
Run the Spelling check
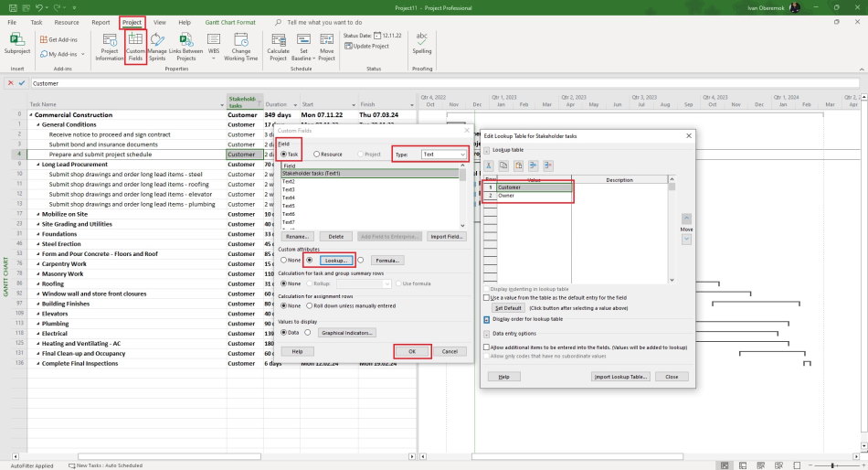pos(422,43)
